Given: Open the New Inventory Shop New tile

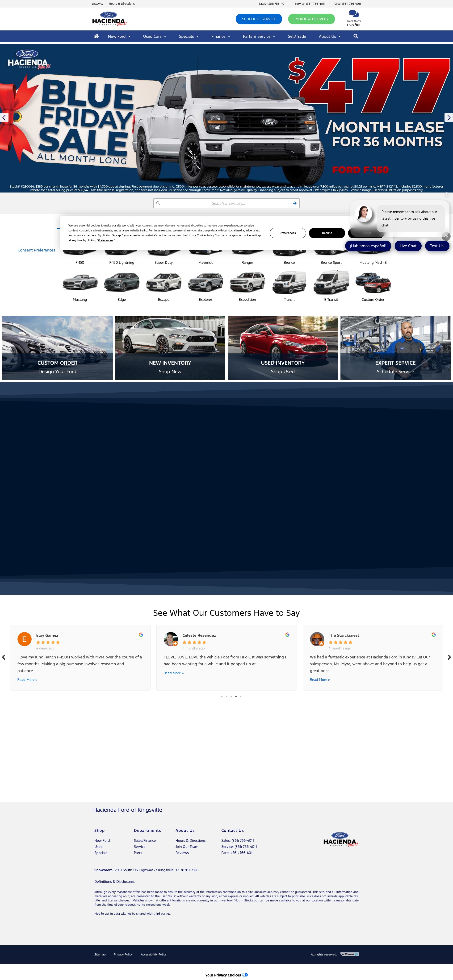Looking at the screenshot, I should pyautogui.click(x=170, y=348).
